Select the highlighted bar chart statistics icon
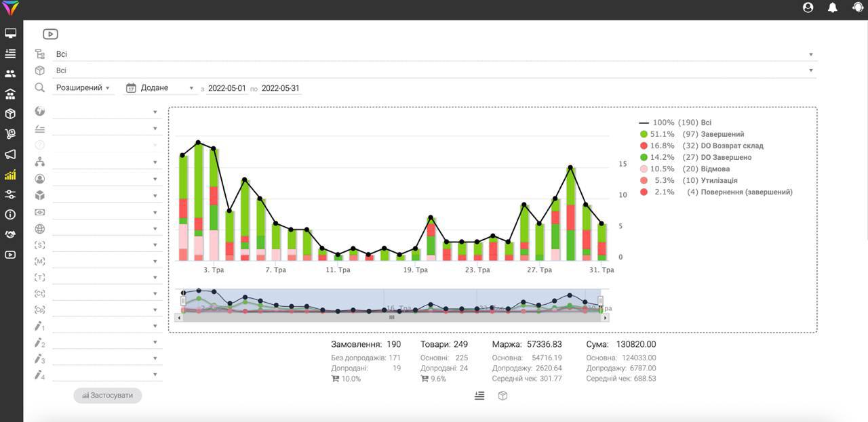Viewport: 868px width, 422px height. pos(10,174)
